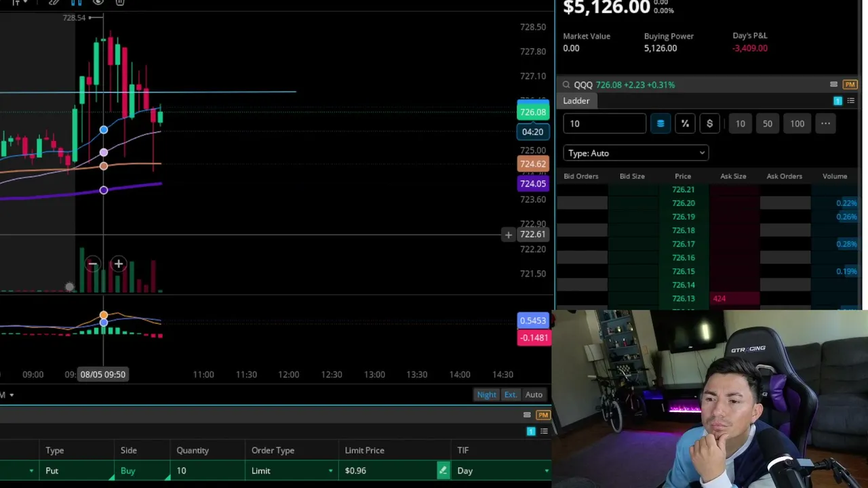Screen dimensions: 868x488
Task: Click the orange indicator handle on the chart crosshair
Action: [x=104, y=165]
